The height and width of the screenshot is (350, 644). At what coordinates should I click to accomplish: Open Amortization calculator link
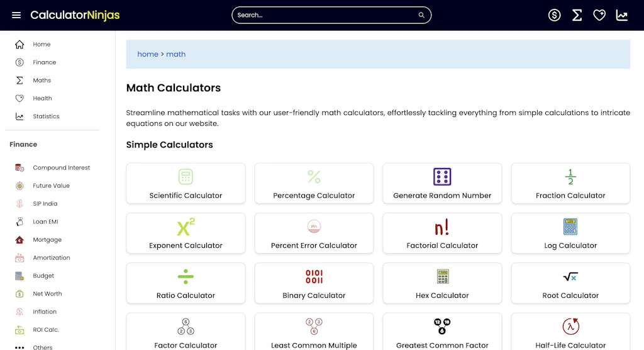pyautogui.click(x=52, y=258)
